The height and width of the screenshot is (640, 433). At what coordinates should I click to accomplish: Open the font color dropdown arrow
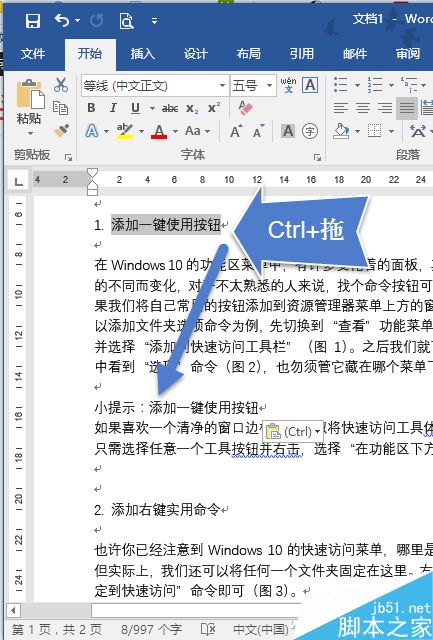175,131
